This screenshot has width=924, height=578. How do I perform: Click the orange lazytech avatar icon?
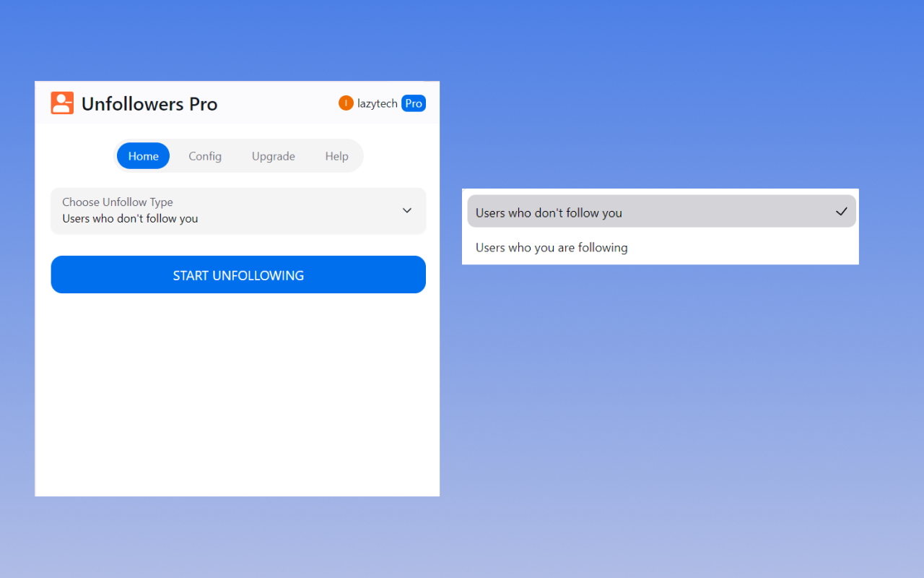coord(346,103)
